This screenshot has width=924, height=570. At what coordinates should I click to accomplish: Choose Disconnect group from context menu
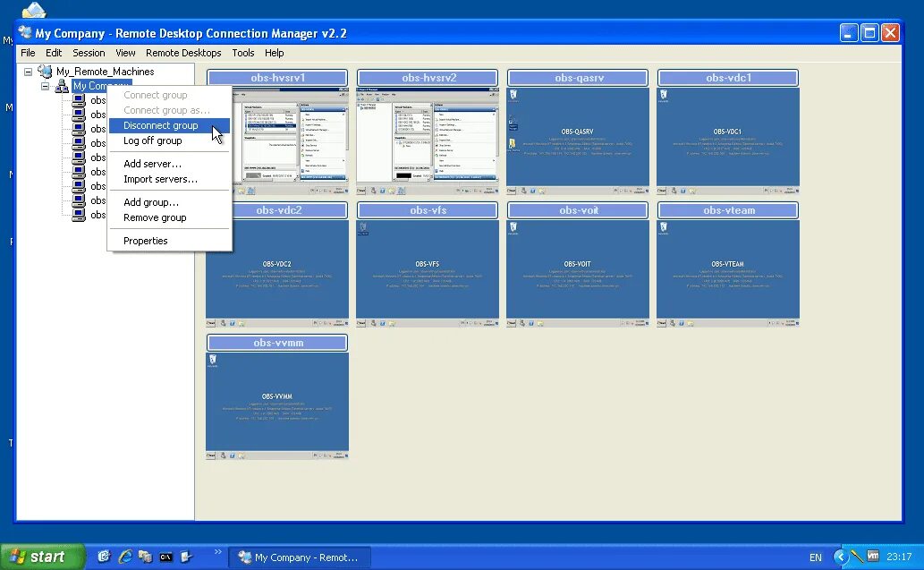[169, 125]
